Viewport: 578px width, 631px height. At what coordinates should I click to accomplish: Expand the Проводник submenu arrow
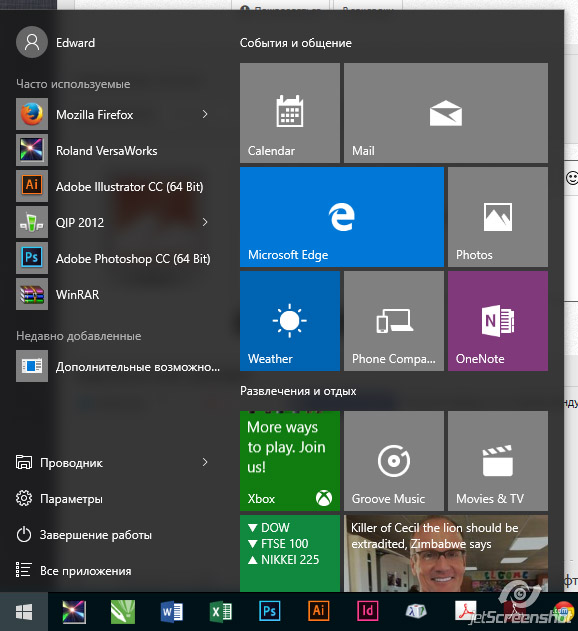[x=205, y=462]
